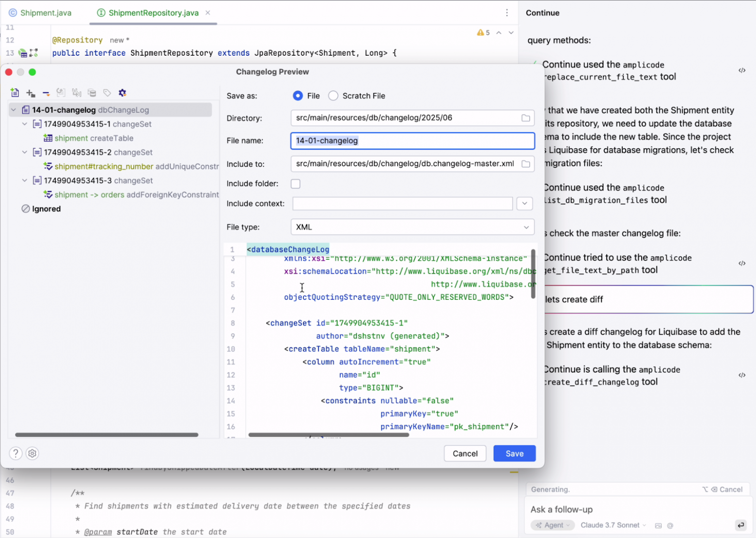
Task: Open the File type XML dropdown
Action: click(526, 227)
